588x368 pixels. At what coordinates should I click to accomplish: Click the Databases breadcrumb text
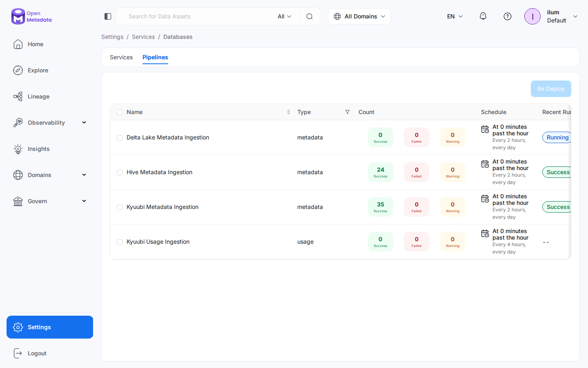(x=178, y=37)
